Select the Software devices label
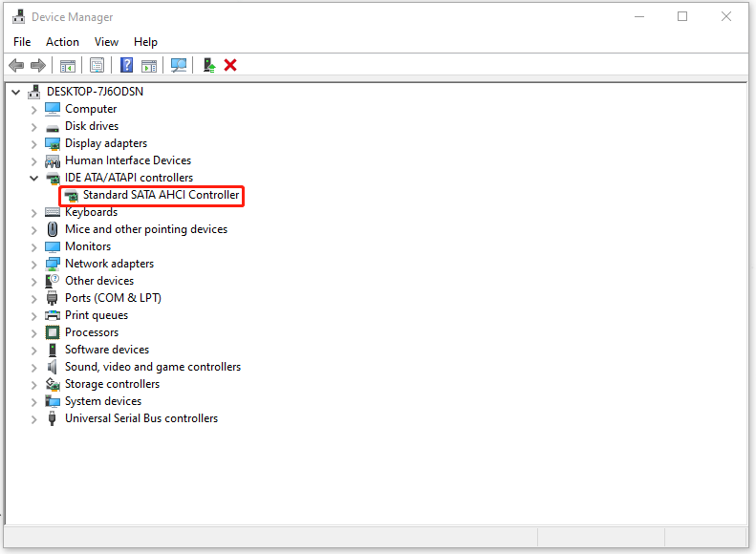 coord(107,350)
